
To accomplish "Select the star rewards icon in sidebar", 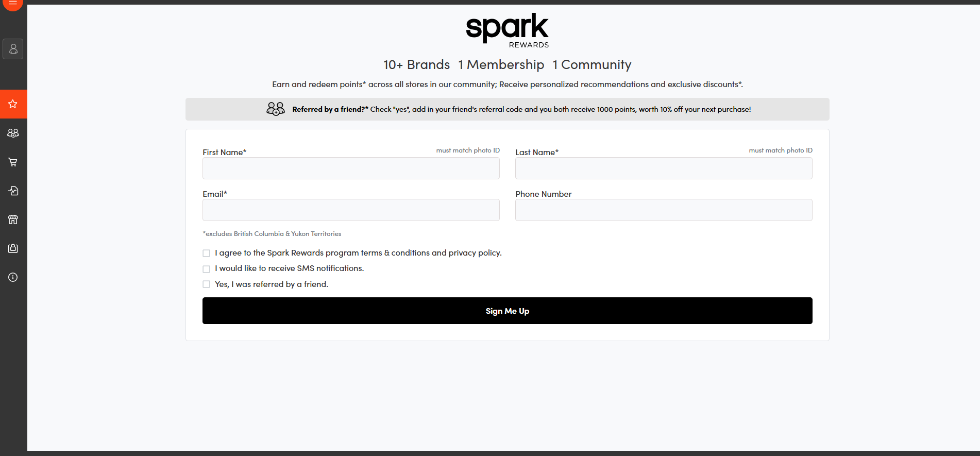I will click(x=13, y=104).
